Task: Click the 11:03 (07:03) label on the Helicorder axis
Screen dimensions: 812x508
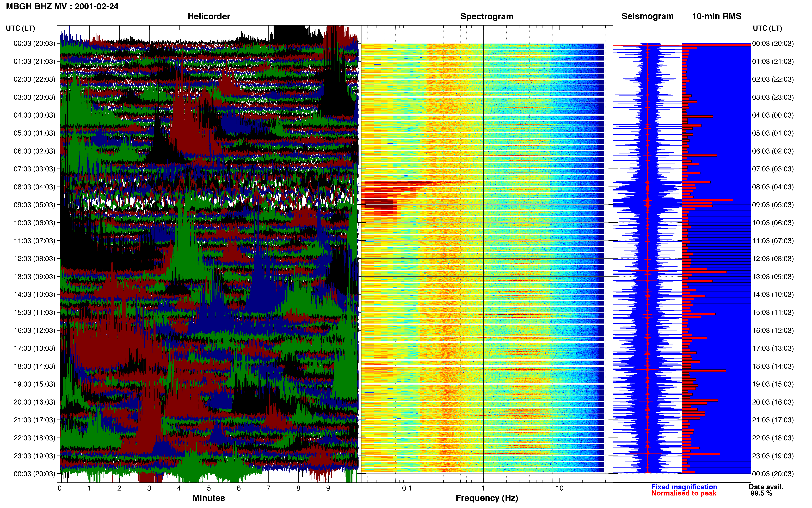Action: tap(34, 241)
